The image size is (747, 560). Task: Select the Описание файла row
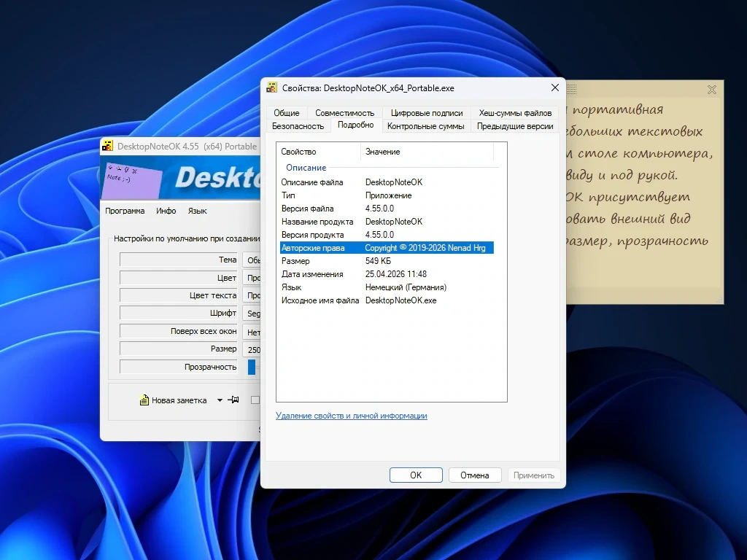[387, 182]
